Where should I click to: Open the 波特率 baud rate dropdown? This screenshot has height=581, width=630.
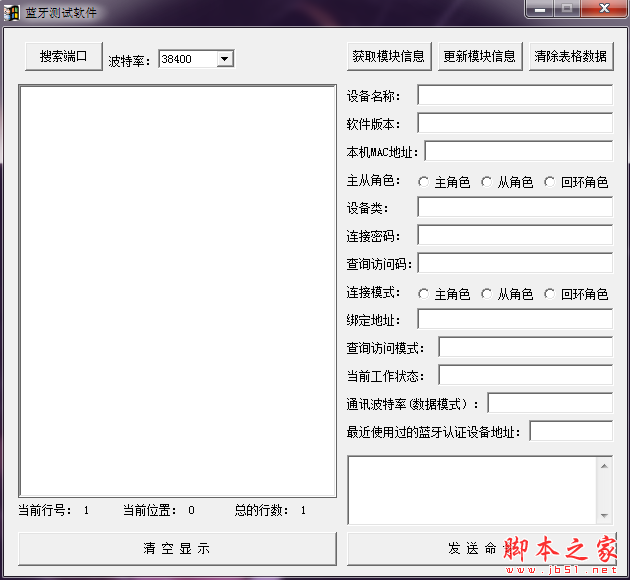225,59
